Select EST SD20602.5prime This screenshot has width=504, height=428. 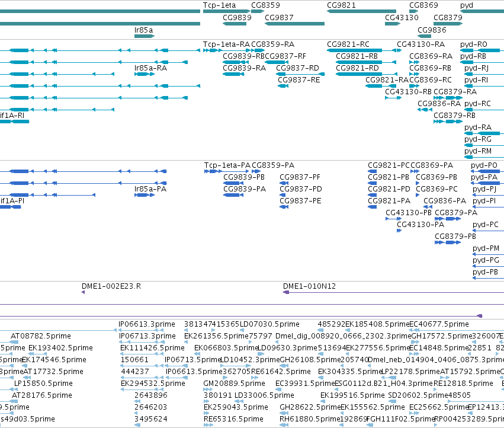click(419, 395)
